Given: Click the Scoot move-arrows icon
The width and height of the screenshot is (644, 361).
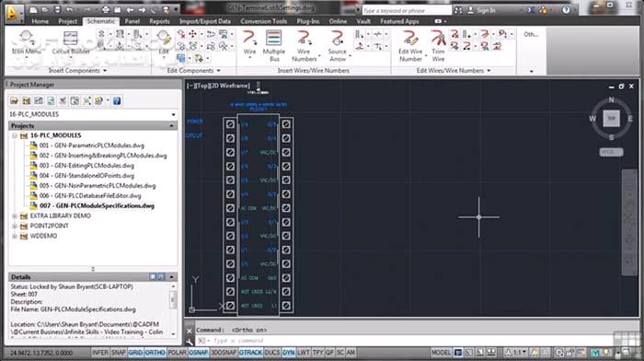Looking at the screenshot, I should point(192,34).
